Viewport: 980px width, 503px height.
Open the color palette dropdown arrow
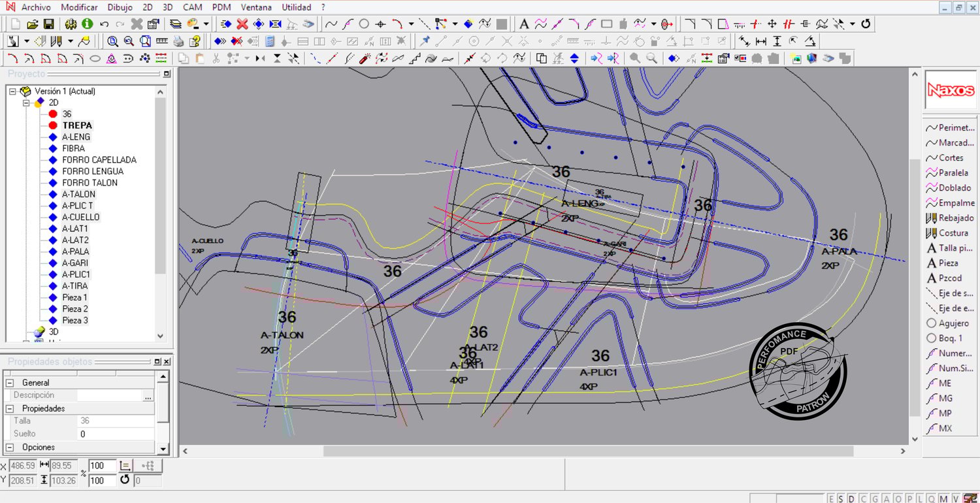click(206, 24)
